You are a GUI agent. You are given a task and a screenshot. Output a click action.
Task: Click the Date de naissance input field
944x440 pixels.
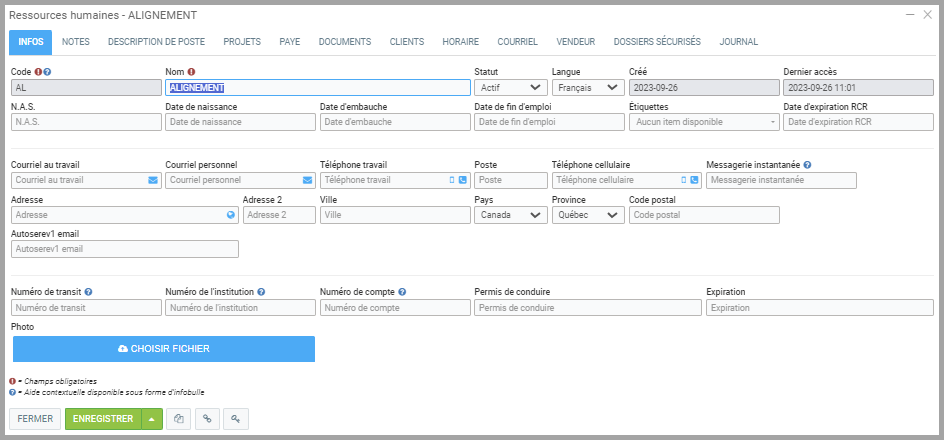tap(239, 122)
